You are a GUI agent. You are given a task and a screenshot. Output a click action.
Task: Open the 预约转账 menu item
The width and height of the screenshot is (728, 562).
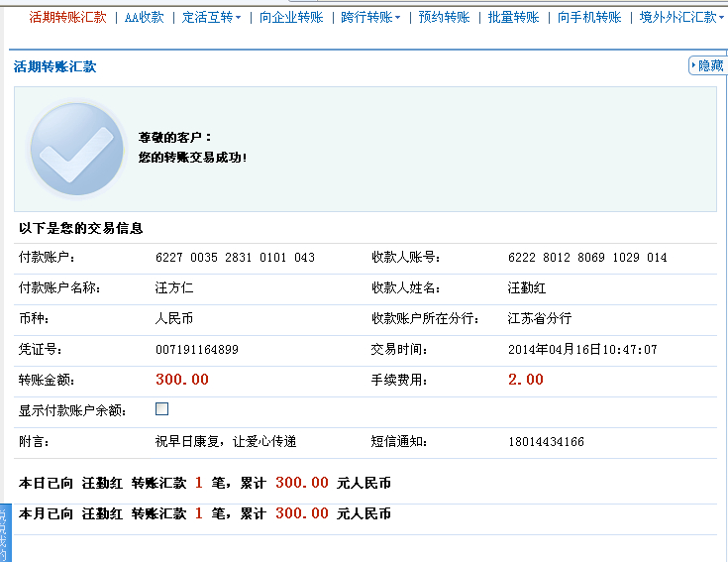pyautogui.click(x=444, y=17)
